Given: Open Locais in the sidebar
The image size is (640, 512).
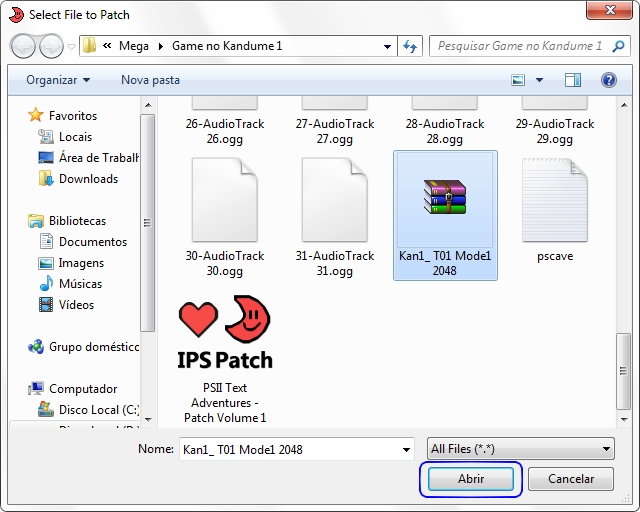Looking at the screenshot, I should point(75,137).
